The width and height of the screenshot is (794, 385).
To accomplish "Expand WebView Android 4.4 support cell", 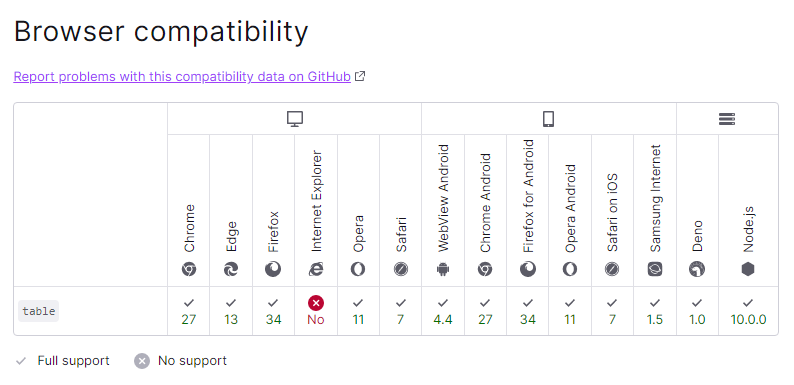I will point(443,311).
